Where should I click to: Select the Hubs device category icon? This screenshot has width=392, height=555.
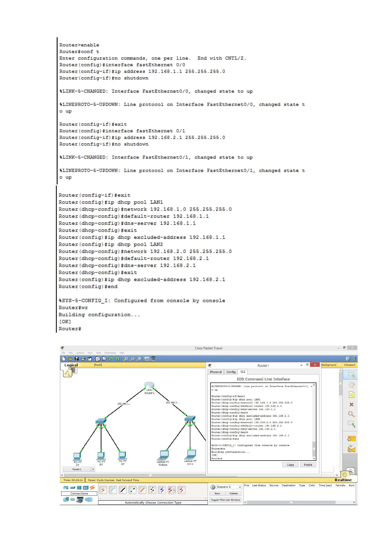coord(79,488)
